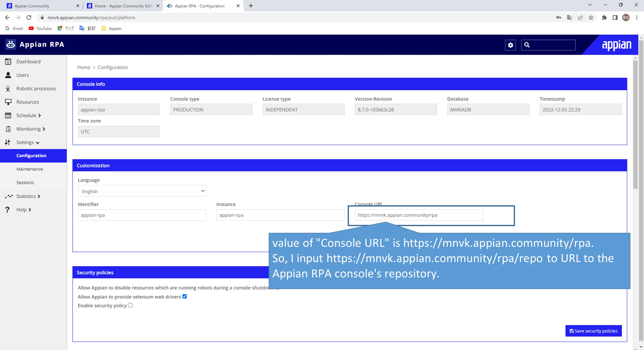Close the Appian Community tab
This screenshot has width=644, height=350.
tap(78, 6)
